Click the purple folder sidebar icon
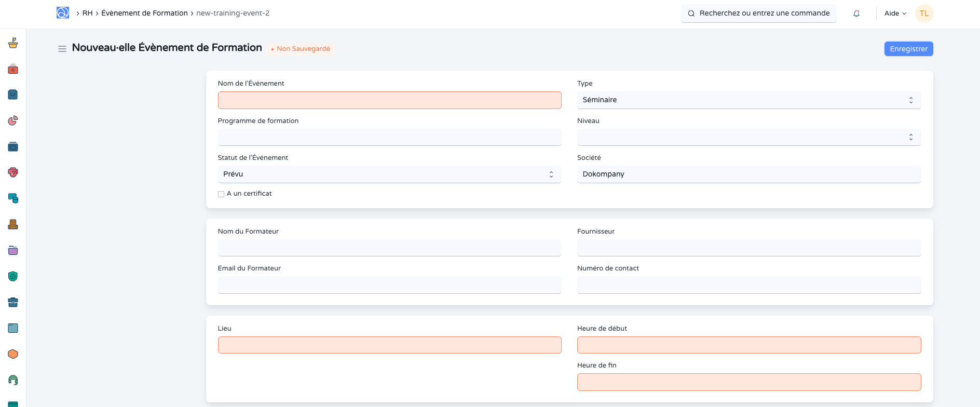Image resolution: width=980 pixels, height=407 pixels. (13, 250)
